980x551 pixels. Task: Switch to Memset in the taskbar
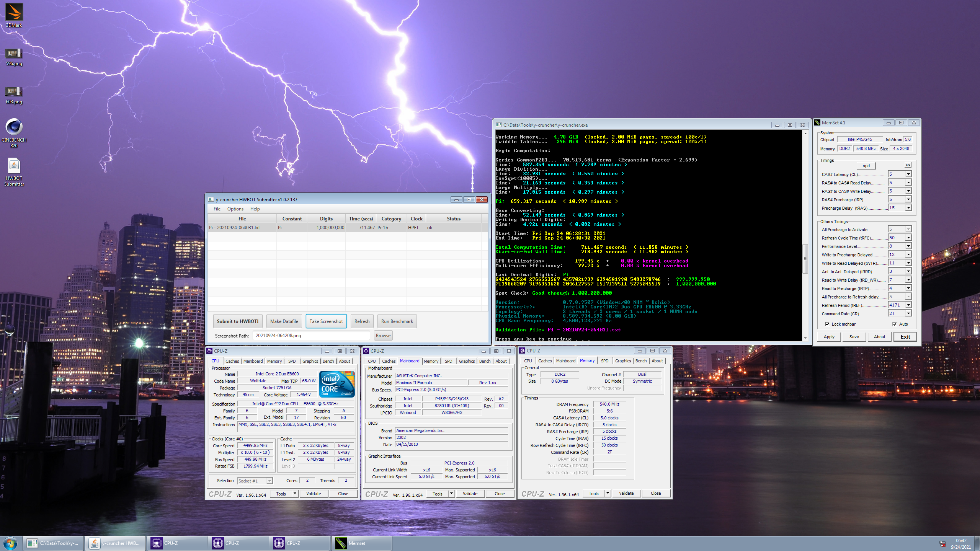(x=361, y=543)
